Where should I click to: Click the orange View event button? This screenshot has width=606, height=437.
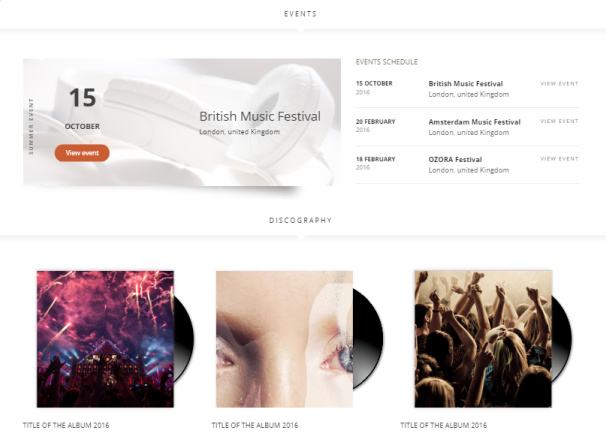pos(82,153)
